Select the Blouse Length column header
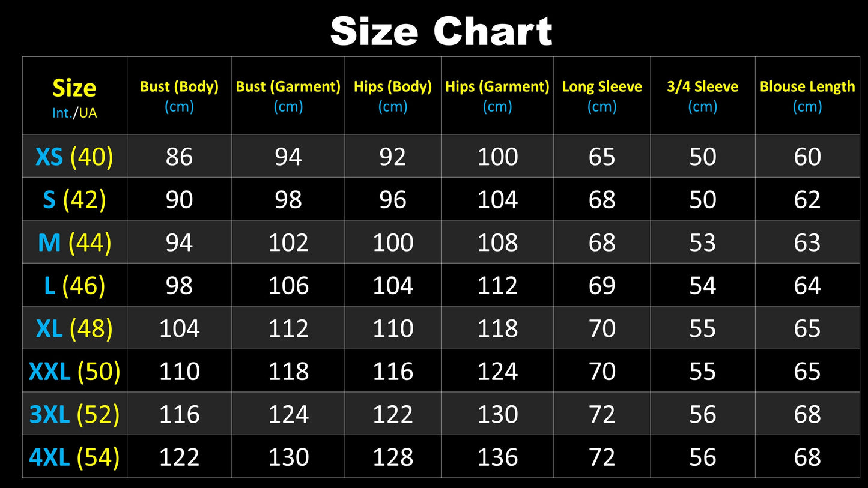 [x=807, y=95]
